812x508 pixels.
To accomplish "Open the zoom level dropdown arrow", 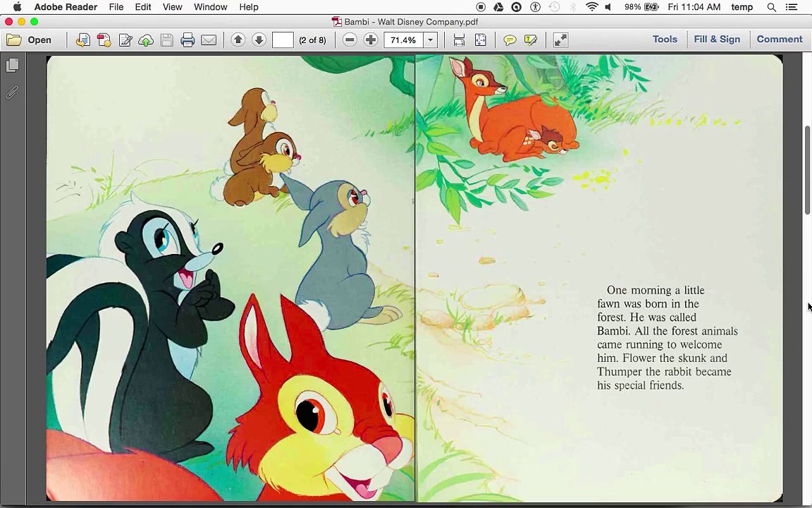I will point(431,40).
